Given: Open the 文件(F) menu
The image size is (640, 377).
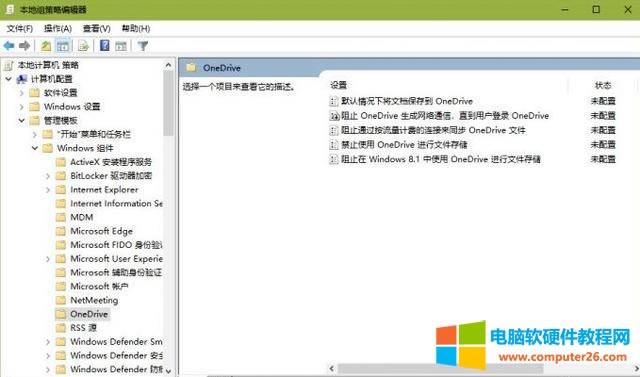Looking at the screenshot, I should (20, 28).
